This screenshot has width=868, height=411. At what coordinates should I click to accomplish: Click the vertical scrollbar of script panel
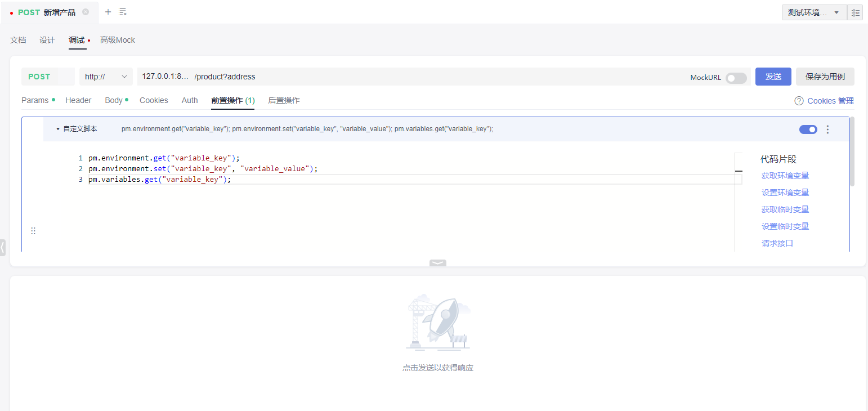(x=852, y=152)
